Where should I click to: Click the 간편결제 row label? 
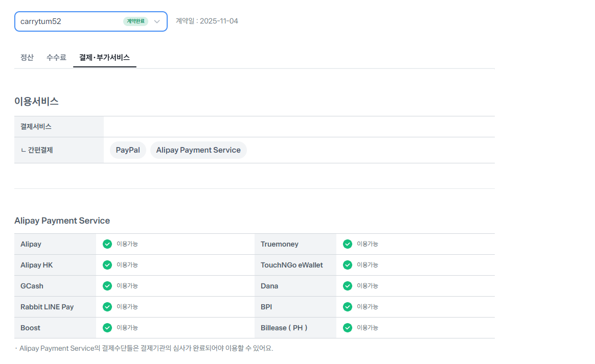tap(37, 150)
